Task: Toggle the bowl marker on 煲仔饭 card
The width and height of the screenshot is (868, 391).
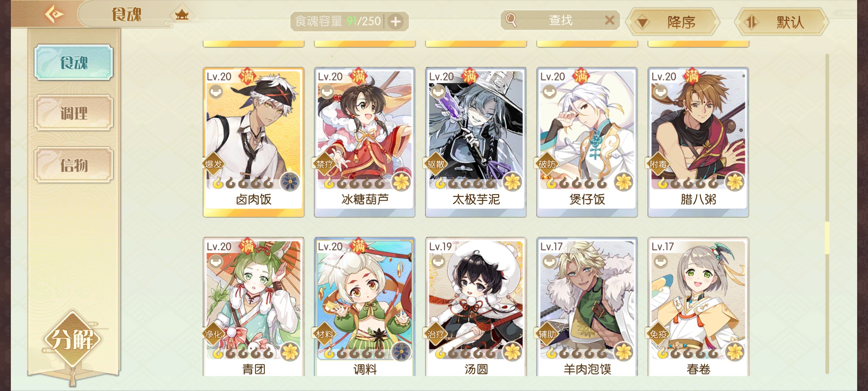Action: (x=549, y=92)
